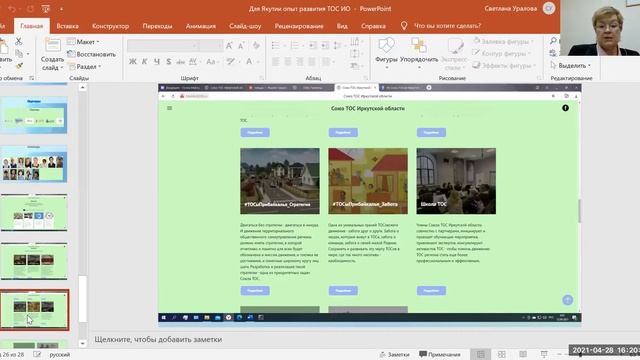The image size is (640, 360).
Task: Click the Создать слайд icon
Action: (x=52, y=46)
